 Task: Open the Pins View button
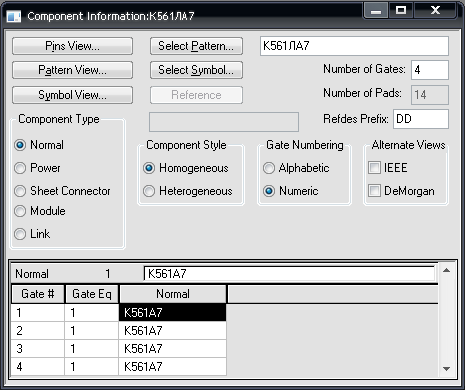tap(72, 46)
